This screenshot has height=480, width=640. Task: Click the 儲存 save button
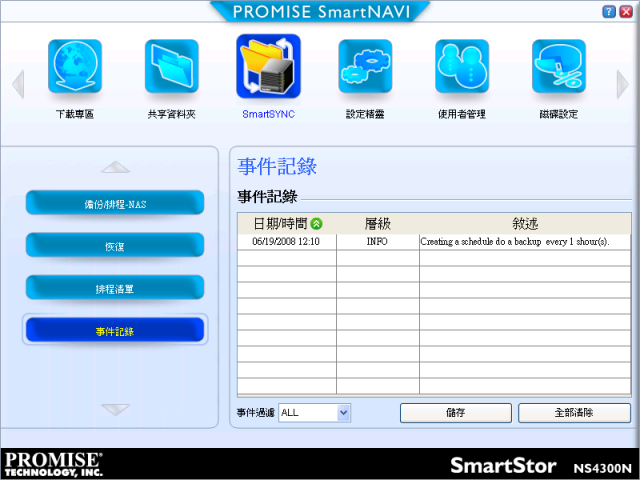[x=456, y=413]
